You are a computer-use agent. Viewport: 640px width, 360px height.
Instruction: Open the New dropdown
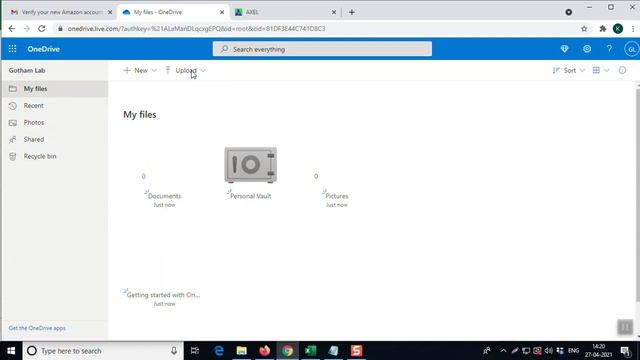click(140, 70)
